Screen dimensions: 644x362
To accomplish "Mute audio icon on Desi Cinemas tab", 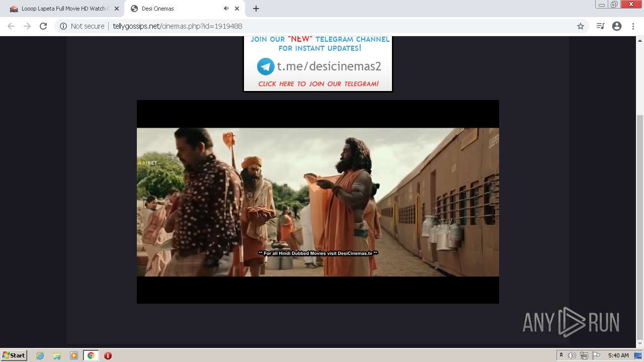I will click(226, 9).
